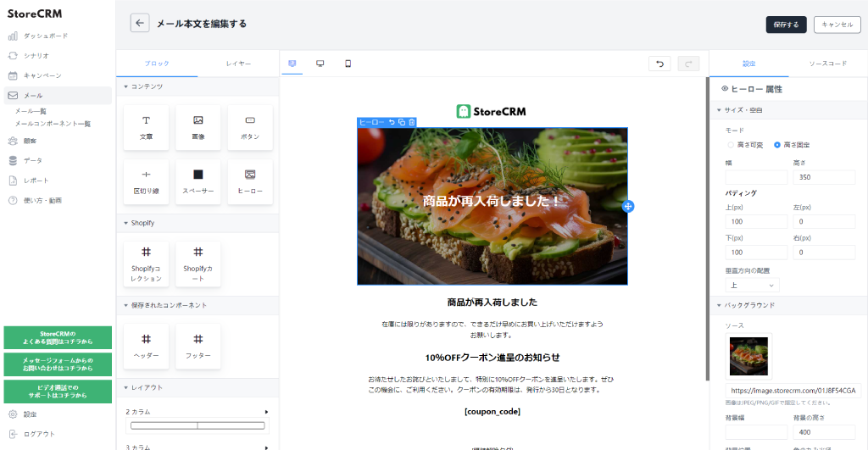Click the 幅 width input field
The height and width of the screenshot is (450, 868).
pos(756,177)
